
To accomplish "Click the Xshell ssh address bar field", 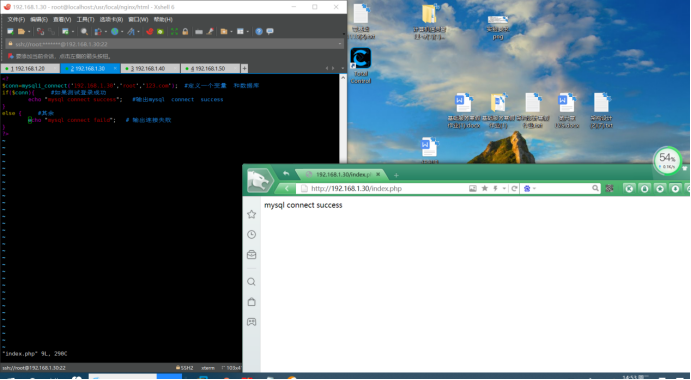I will 174,44.
